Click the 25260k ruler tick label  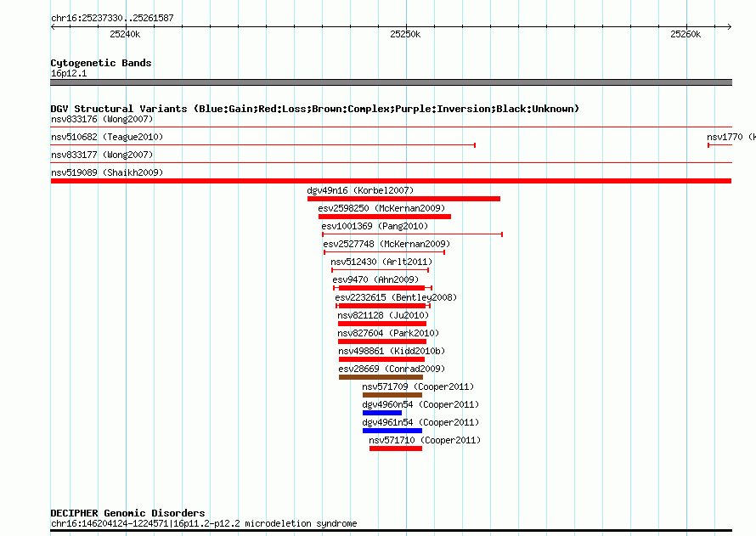click(x=685, y=34)
